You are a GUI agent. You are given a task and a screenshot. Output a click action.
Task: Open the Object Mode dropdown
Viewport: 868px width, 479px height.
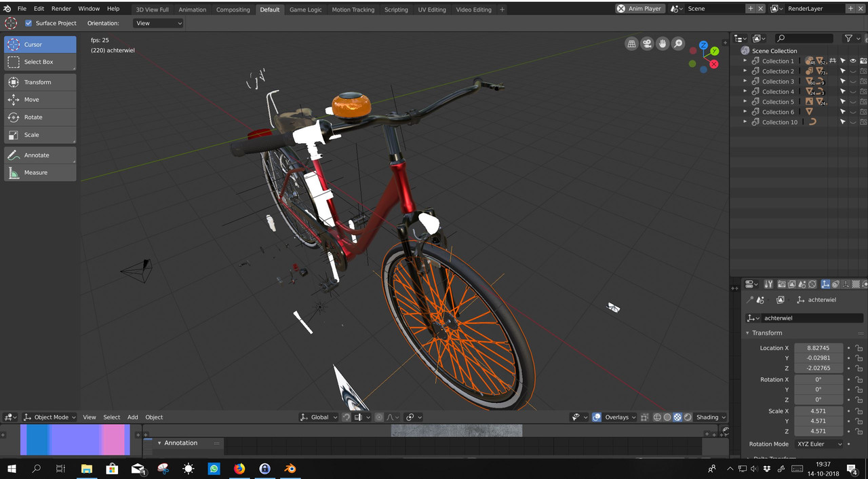pos(50,417)
